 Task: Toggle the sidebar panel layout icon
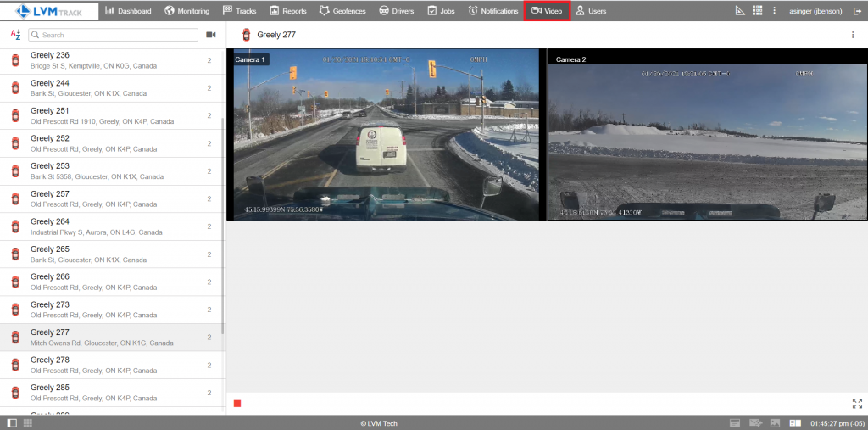tap(12, 423)
